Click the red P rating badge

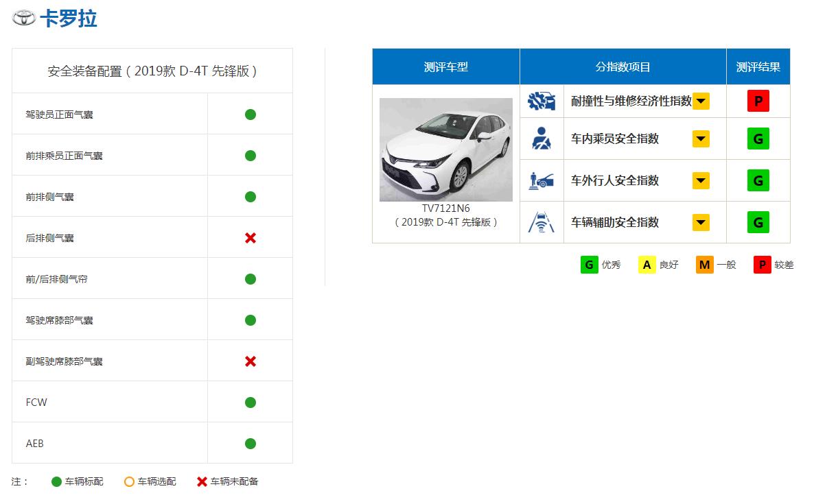tap(758, 100)
